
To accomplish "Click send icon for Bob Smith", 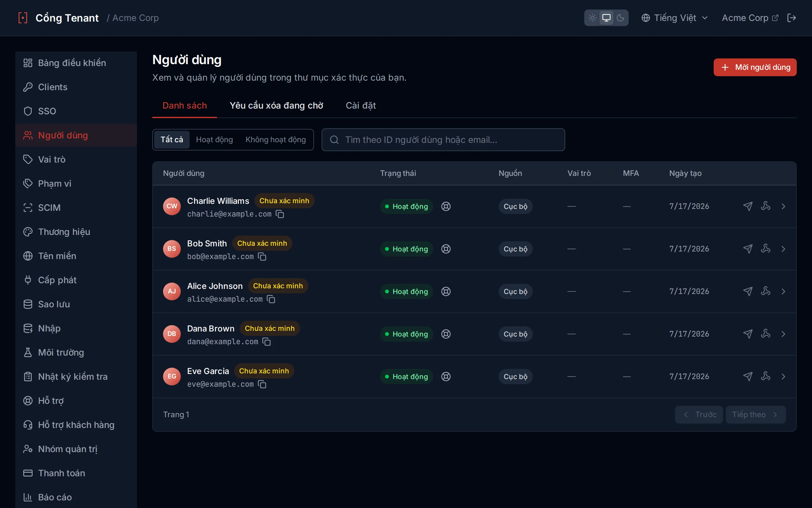I will (x=748, y=249).
